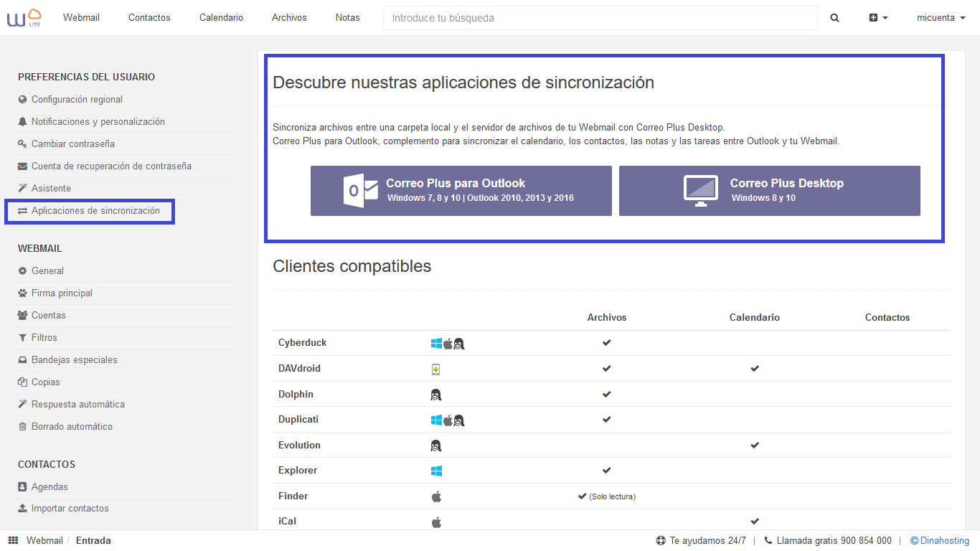Viewport: 980px width, 551px height.
Task: Click the Apple icon in Finder row
Action: click(436, 496)
